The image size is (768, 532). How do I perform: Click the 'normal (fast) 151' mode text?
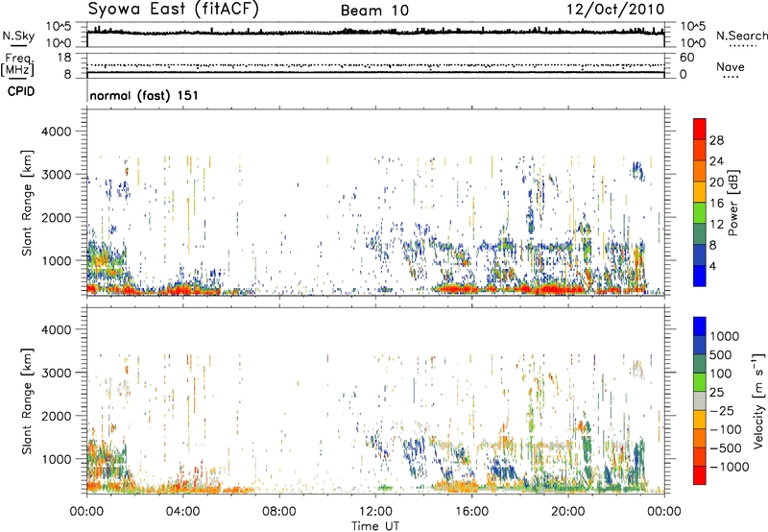tap(144, 95)
